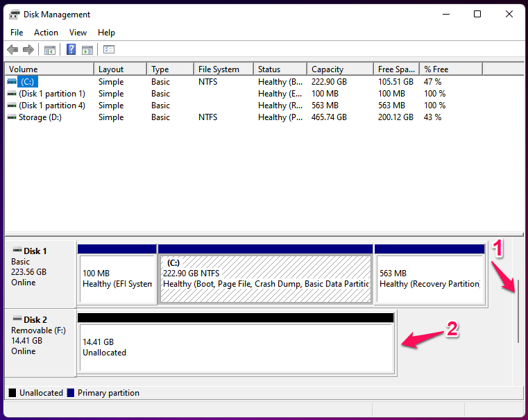Click the vertical scrollbar in the disk pane

[518, 309]
